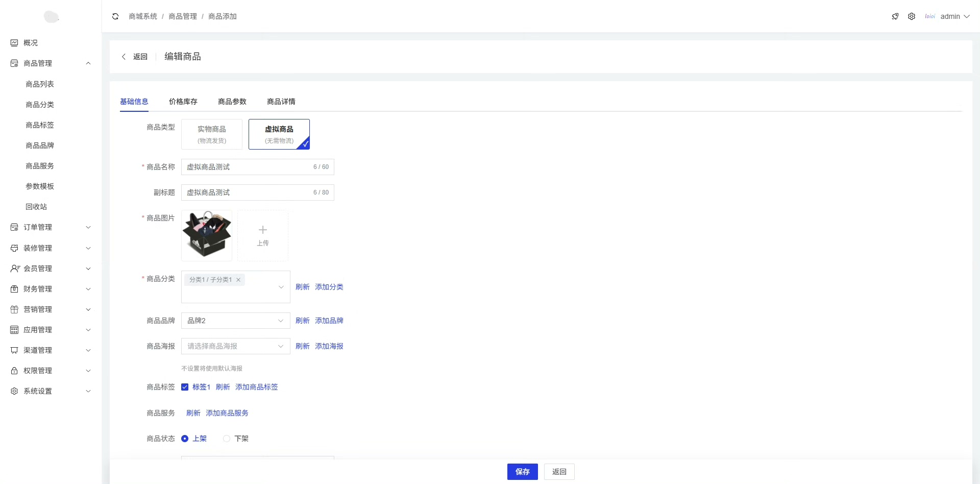Expand the 会员管理 sidebar section

tap(88, 269)
